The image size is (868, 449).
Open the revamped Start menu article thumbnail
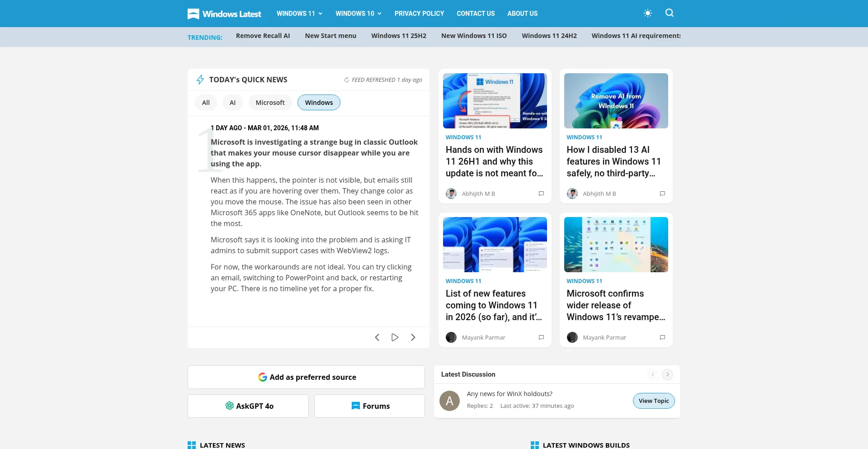coord(616,245)
